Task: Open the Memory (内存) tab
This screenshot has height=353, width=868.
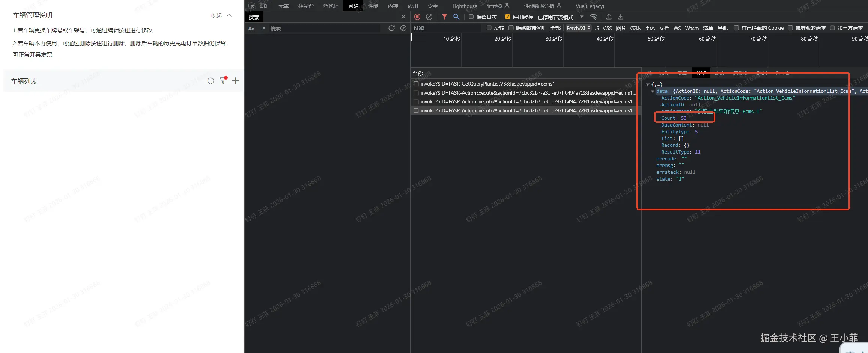Action: [x=393, y=6]
